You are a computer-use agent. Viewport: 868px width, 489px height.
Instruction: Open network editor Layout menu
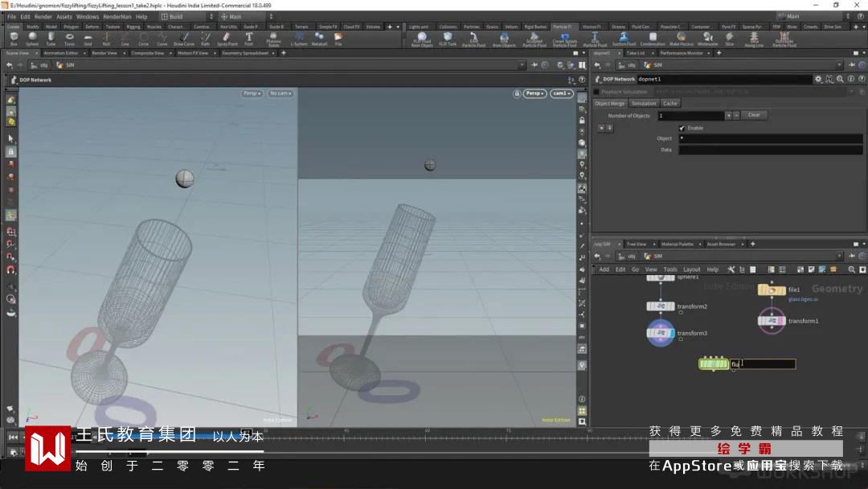click(x=691, y=269)
